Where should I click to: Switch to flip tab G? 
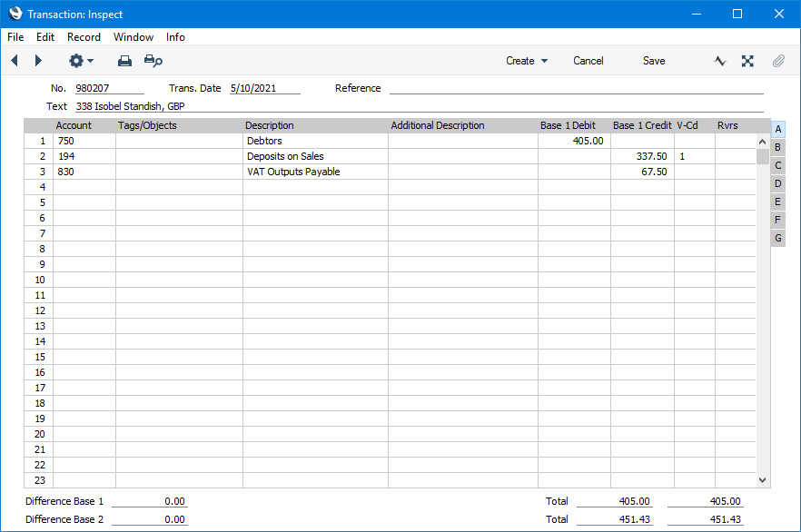778,238
